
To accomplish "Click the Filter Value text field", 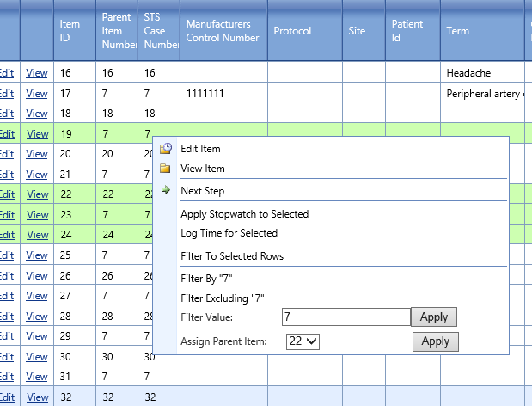I will (x=345, y=317).
